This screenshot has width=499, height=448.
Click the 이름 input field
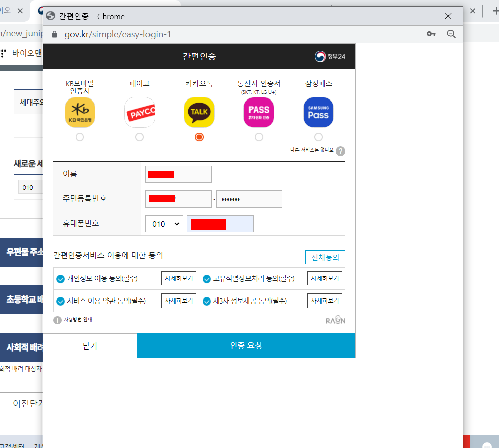[178, 174]
